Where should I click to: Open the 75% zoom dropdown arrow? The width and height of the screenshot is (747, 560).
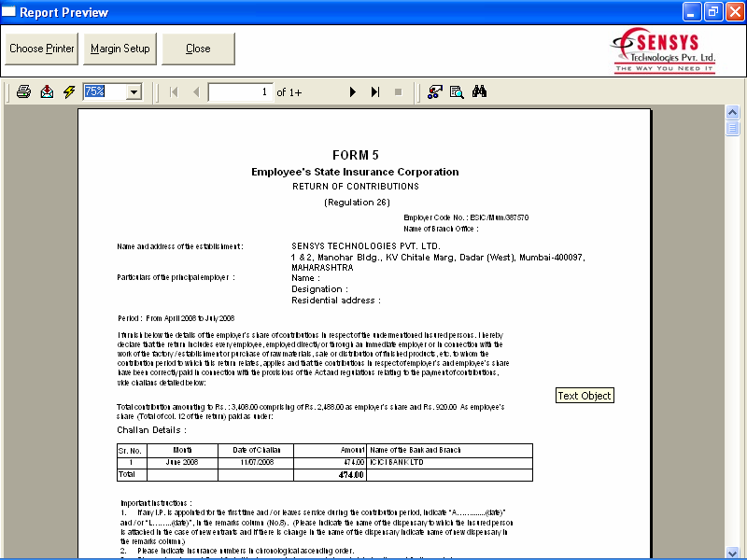(x=134, y=91)
